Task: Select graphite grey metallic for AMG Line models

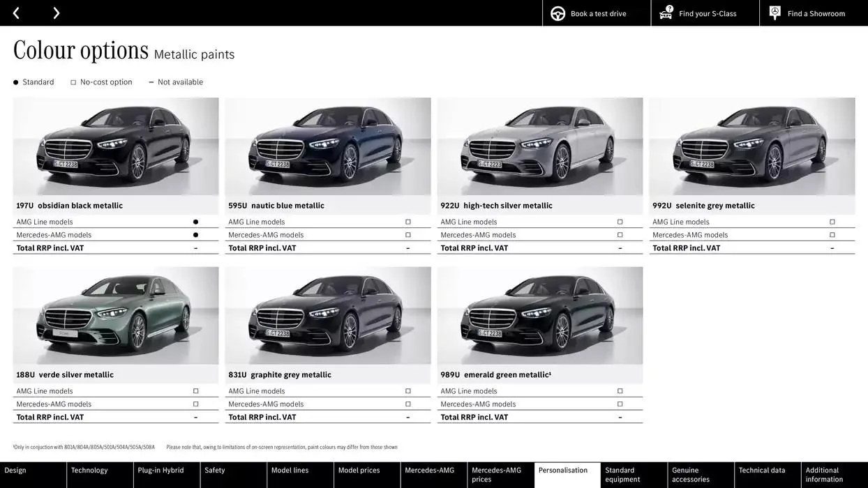Action: (407, 390)
